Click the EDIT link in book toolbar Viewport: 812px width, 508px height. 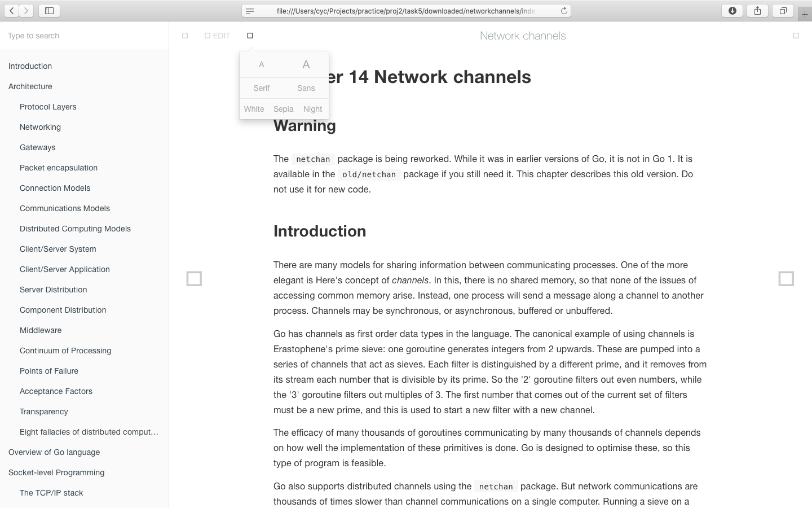(x=218, y=36)
